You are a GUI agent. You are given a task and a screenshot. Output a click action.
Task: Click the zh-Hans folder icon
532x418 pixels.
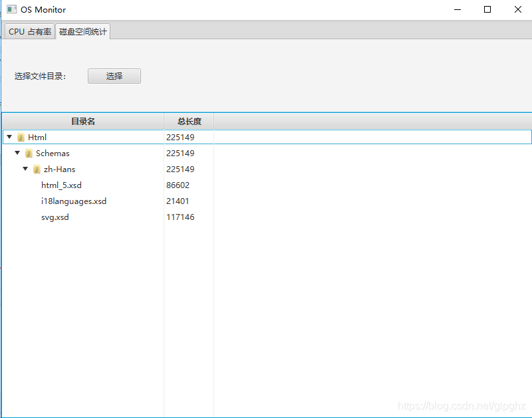coord(37,169)
